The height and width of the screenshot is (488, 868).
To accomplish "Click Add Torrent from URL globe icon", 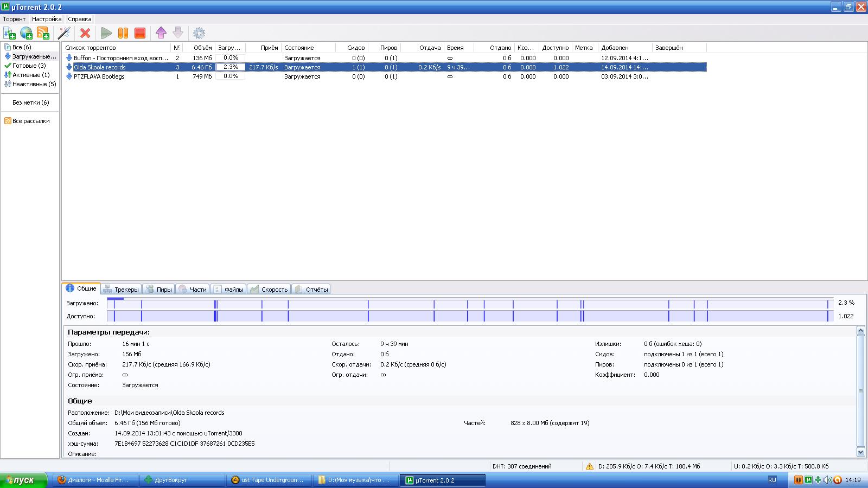I will tap(26, 33).
